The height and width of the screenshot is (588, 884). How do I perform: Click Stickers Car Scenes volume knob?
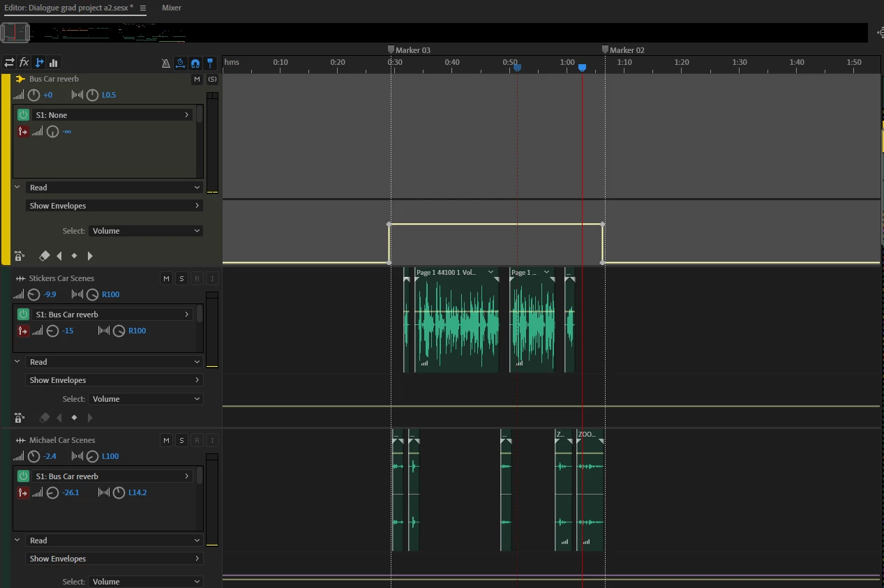click(x=33, y=294)
